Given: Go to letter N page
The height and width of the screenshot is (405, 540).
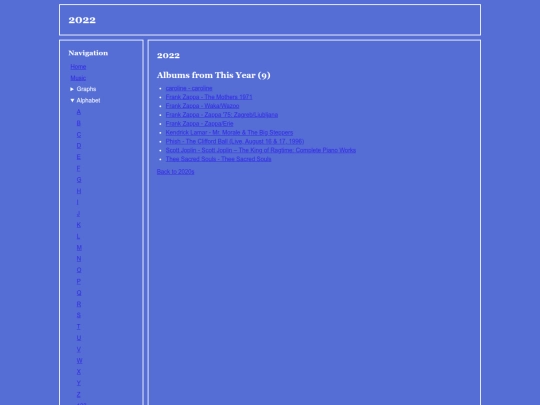Looking at the screenshot, I should [x=79, y=259].
